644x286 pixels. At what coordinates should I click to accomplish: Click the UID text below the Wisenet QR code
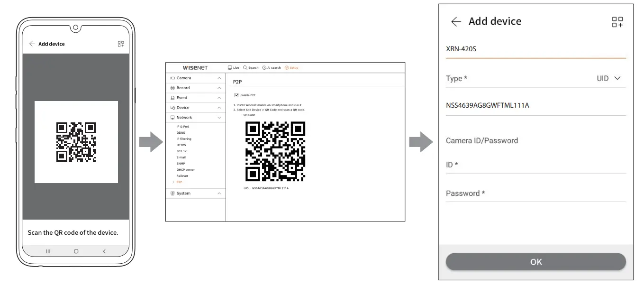point(266,188)
